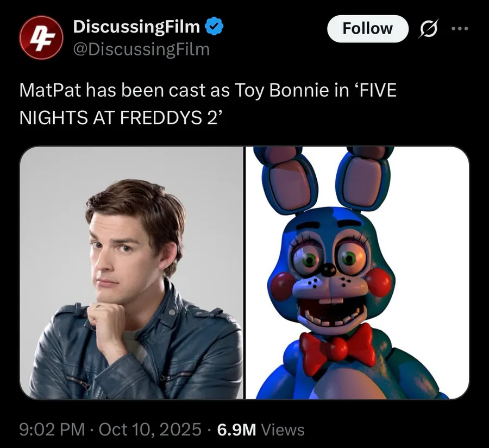
Task: Open the DiscussingFilm profile avatar
Action: pos(41,37)
